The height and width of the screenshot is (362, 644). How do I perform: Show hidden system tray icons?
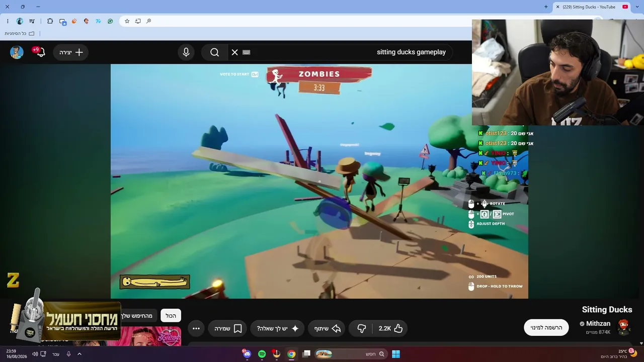tap(79, 354)
